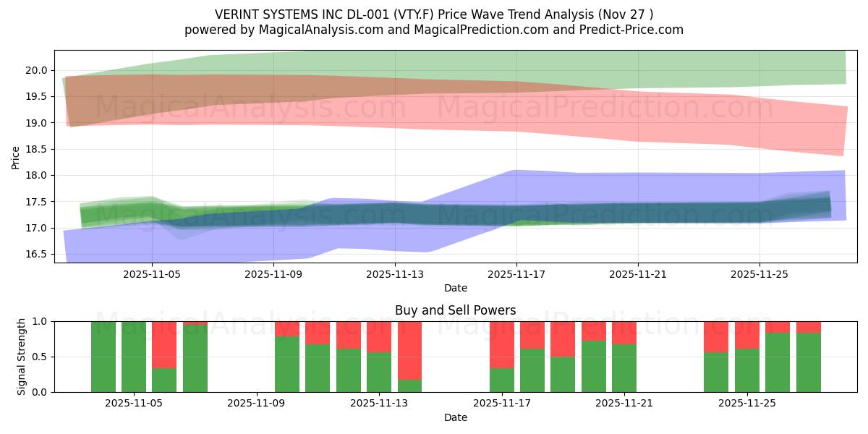868x434 pixels.
Task: Click the red wave band near 2025-11-25
Action: pyautogui.click(x=759, y=123)
